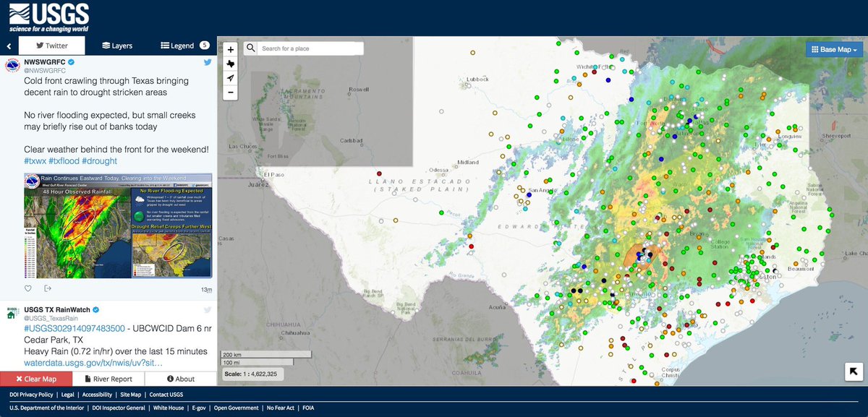Open the Base Map dropdown
Screen dimensions: 868x417
pos(835,49)
